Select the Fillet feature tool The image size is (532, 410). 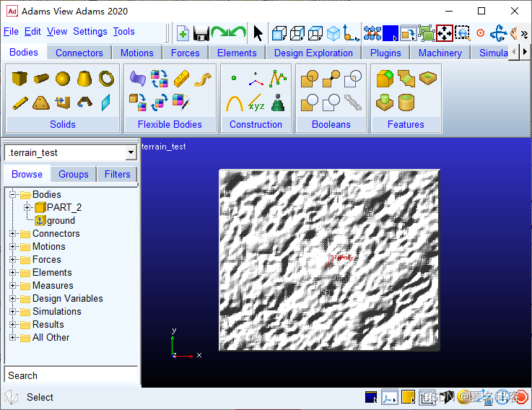click(x=385, y=79)
